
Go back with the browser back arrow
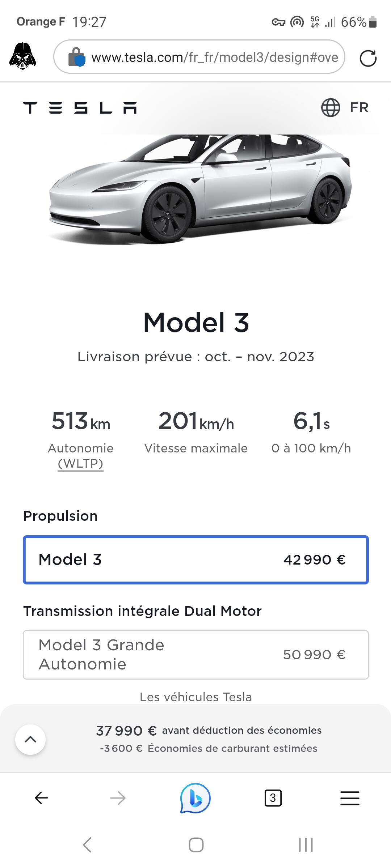tap(41, 798)
